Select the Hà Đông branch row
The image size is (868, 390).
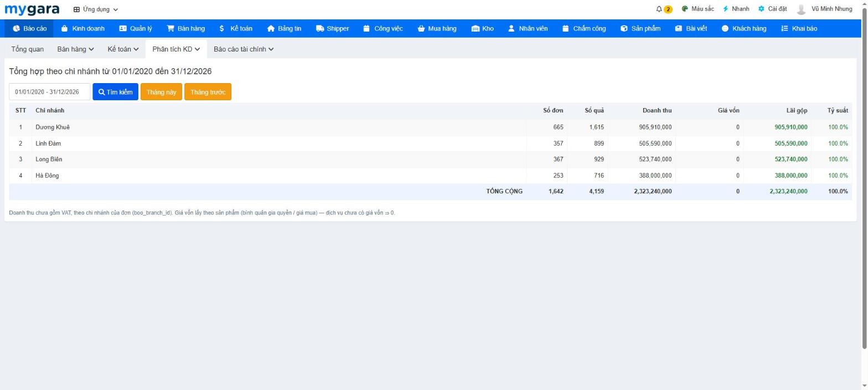[430, 175]
